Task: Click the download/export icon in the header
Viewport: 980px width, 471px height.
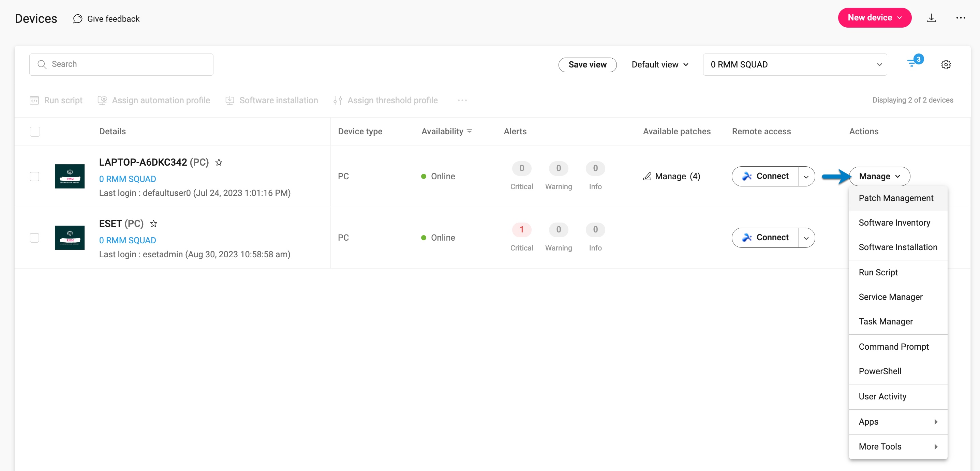Action: coord(931,18)
